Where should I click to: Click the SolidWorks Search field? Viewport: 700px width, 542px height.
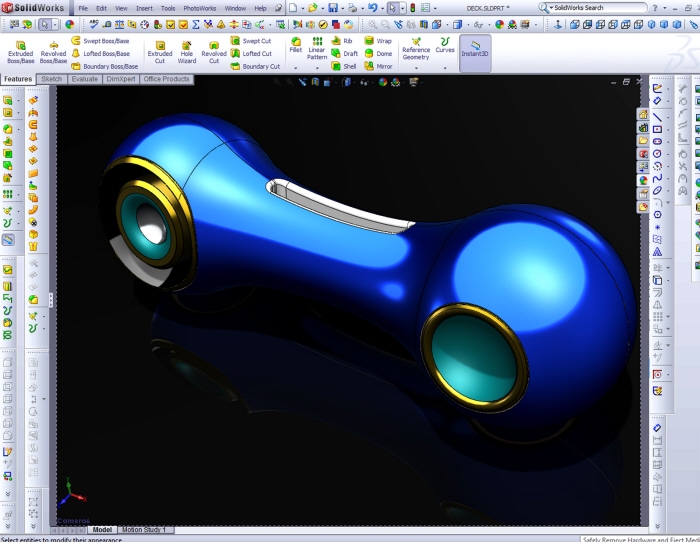point(595,8)
